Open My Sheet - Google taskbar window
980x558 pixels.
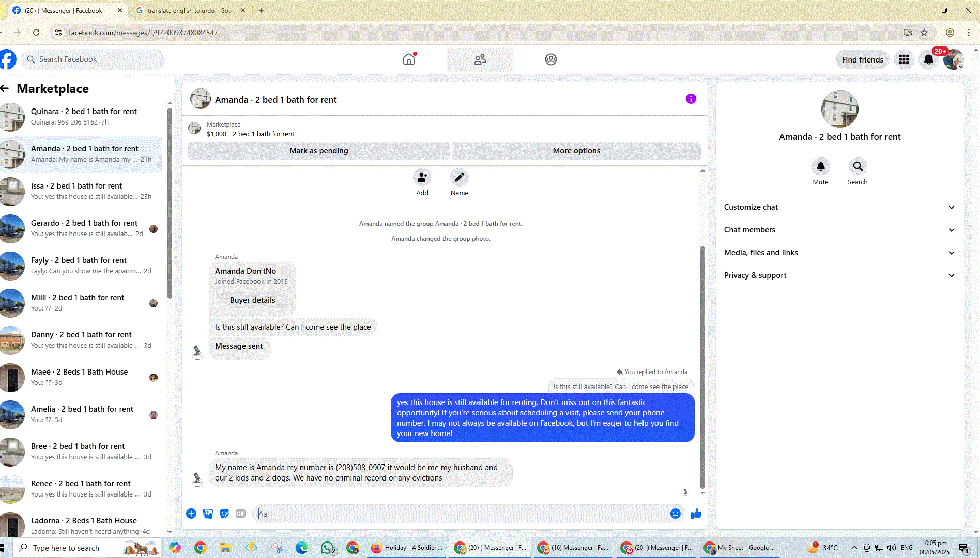pyautogui.click(x=740, y=548)
